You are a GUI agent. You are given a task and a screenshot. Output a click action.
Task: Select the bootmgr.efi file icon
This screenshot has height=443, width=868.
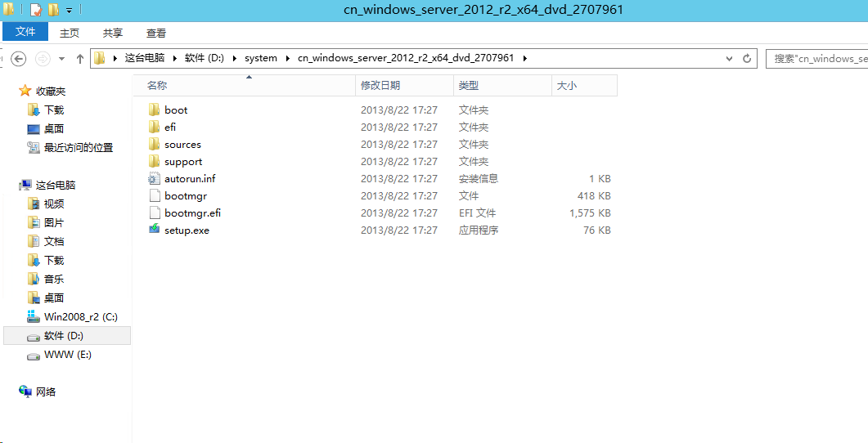click(154, 213)
